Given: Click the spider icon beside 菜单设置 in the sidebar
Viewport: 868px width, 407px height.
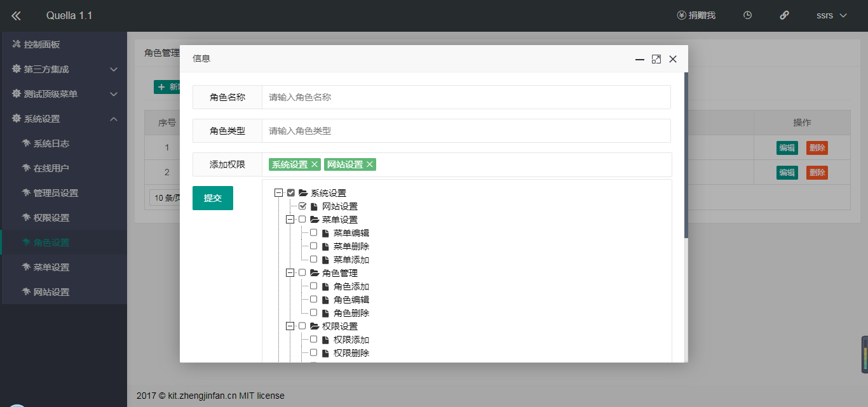Looking at the screenshot, I should (26, 267).
